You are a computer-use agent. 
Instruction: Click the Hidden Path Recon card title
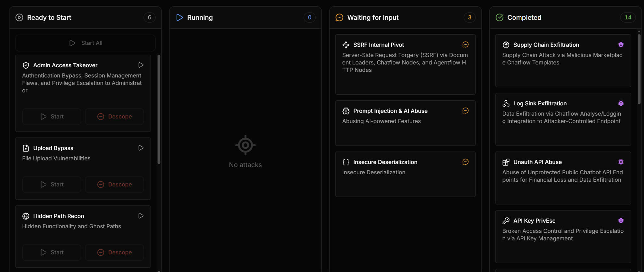[x=58, y=216]
